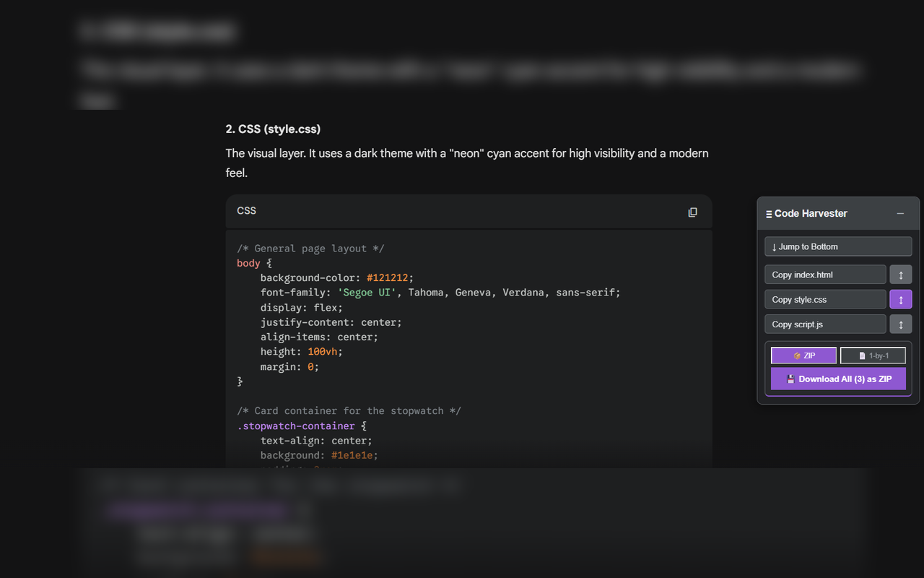The image size is (924, 578).
Task: Select the CSS header label of the code block
Action: [246, 210]
